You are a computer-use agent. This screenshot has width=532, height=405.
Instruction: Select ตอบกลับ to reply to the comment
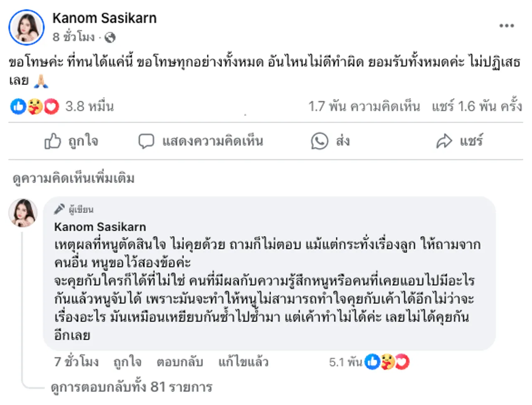pos(180,362)
